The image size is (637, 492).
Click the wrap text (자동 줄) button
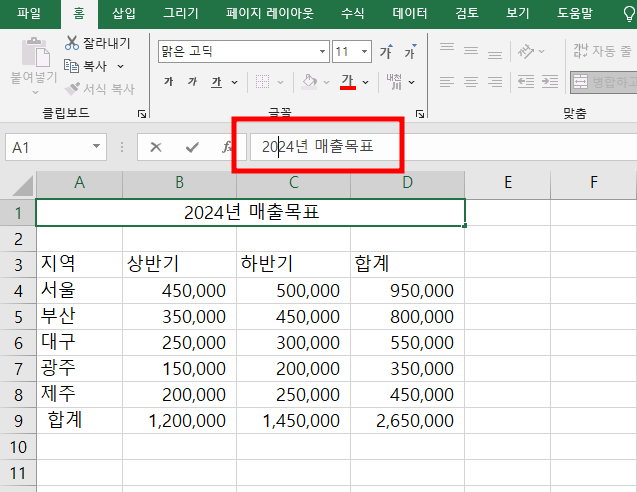603,51
